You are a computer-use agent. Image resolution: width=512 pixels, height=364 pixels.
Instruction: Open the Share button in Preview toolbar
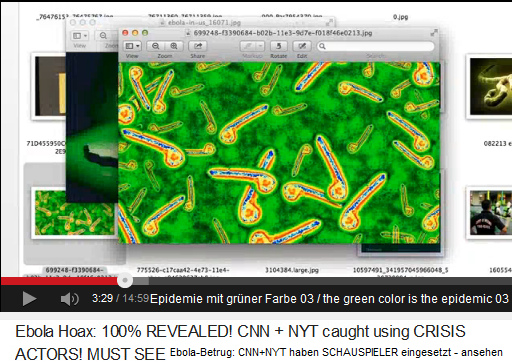(198, 46)
